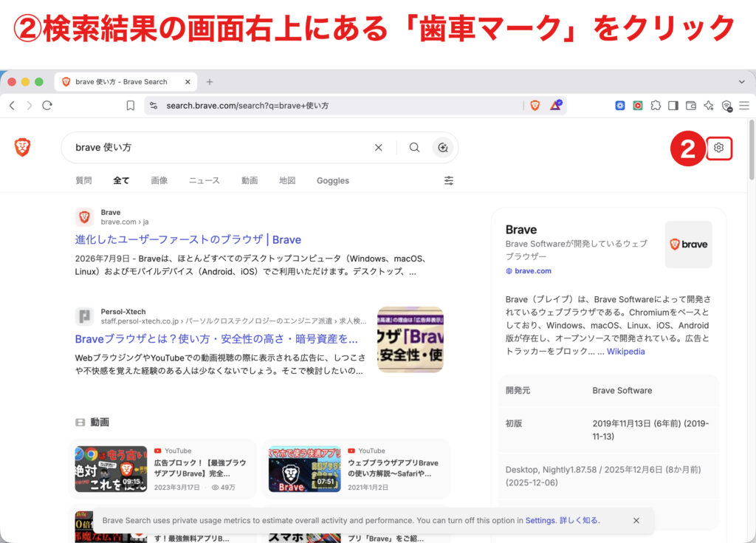Image resolution: width=756 pixels, height=543 pixels.
Task: Click the page vertical scrollbar
Action: click(x=751, y=151)
